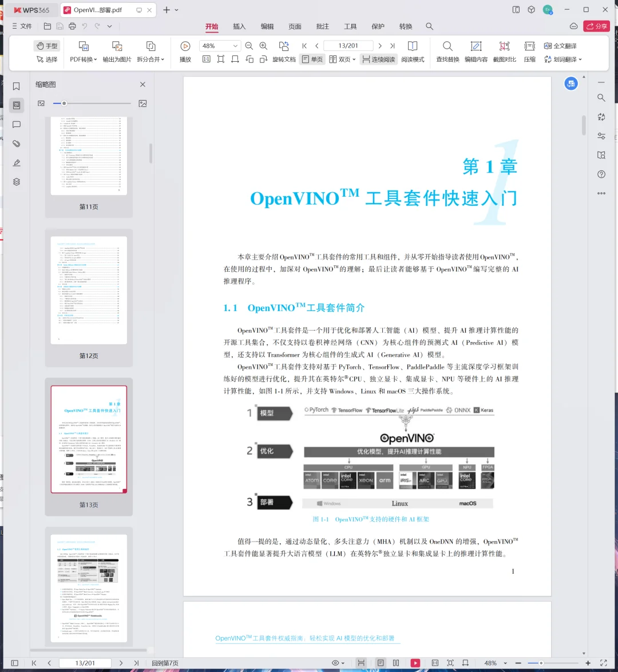Viewport: 618px width, 672px height.
Task: Click the search icon beside 转换 tab
Action: pos(429,26)
